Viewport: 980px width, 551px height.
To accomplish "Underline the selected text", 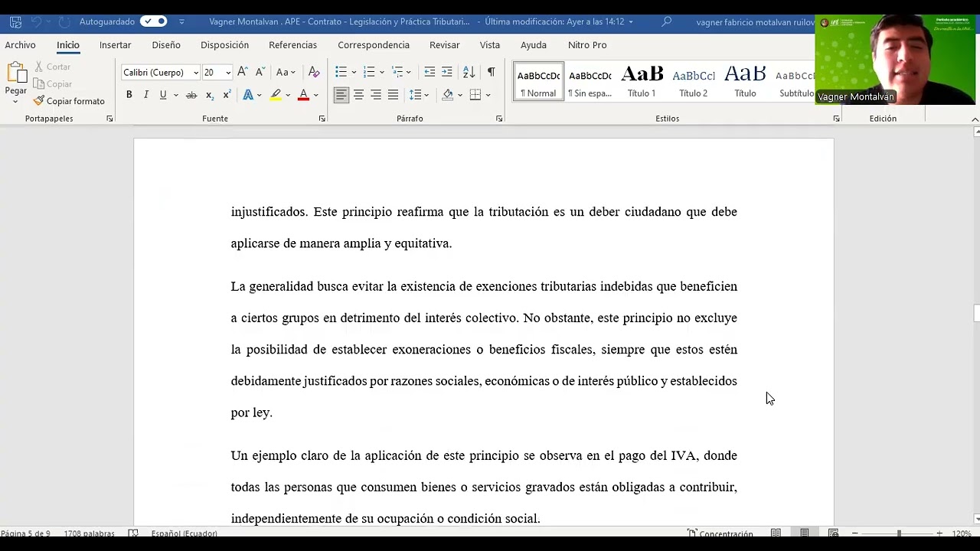I will point(162,95).
